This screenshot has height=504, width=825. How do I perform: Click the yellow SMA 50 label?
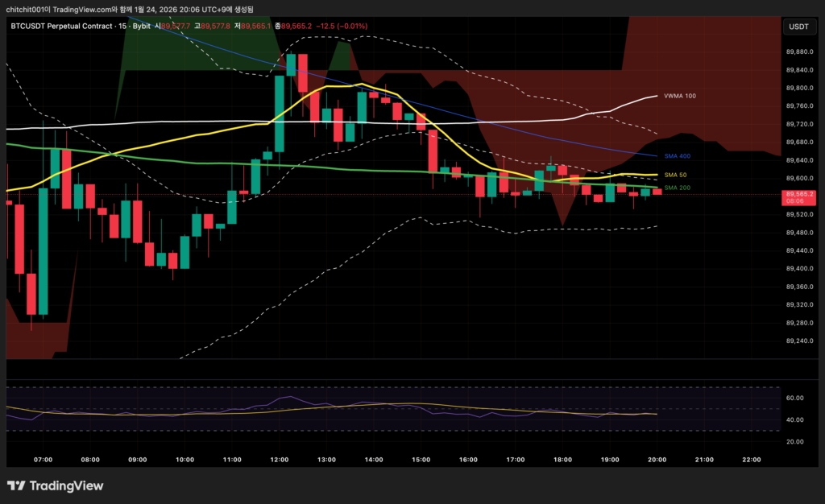[675, 175]
